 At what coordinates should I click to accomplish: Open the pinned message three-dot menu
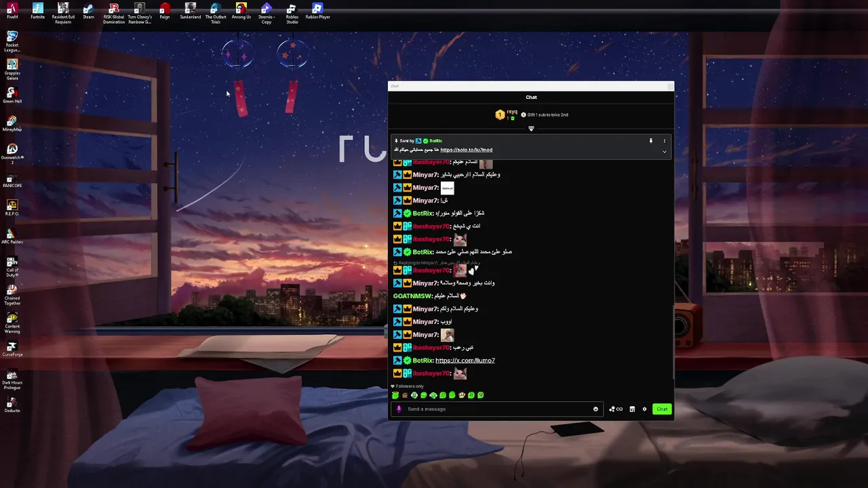(664, 141)
